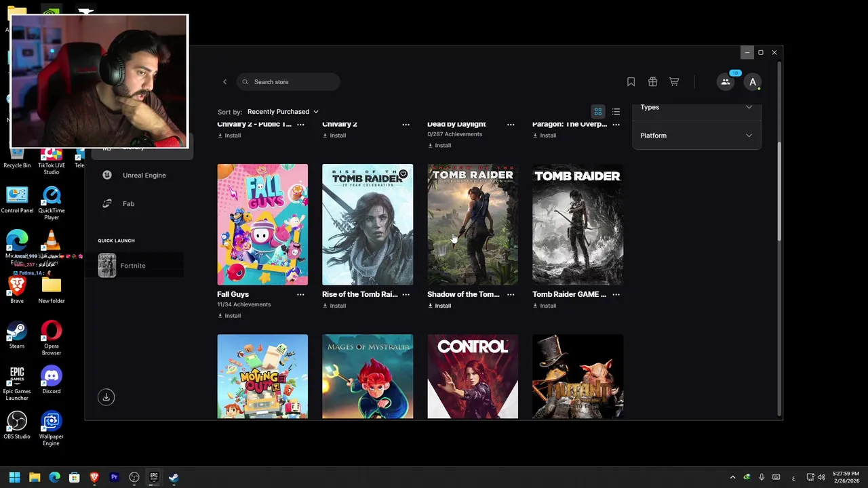Install Paragon: The Overprime
Viewport: 868px width, 488px height.
click(x=545, y=136)
